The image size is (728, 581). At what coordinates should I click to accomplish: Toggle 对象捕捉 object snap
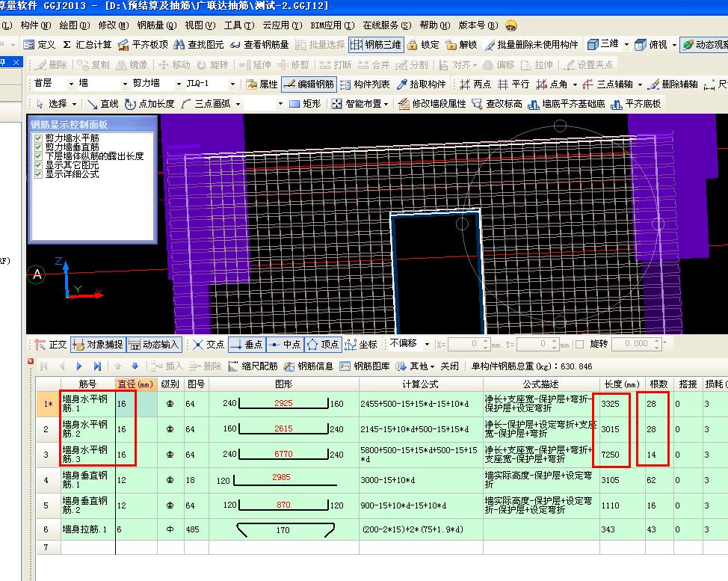tap(98, 344)
